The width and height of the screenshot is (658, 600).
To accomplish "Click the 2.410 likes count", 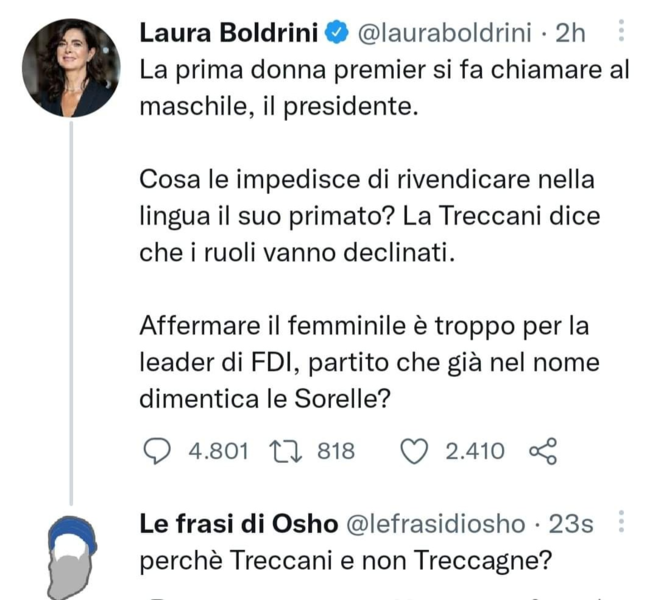I will click(x=475, y=452).
